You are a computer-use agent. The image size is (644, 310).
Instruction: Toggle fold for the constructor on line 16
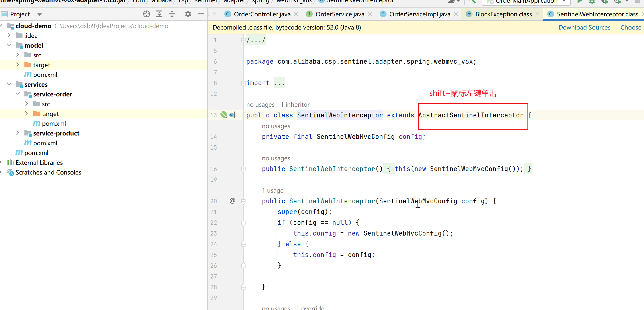(243, 169)
